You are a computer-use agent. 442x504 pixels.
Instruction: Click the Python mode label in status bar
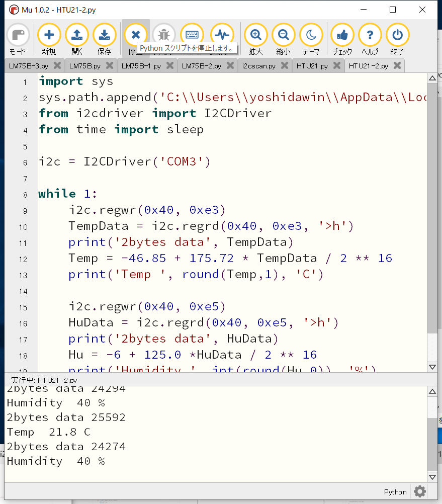(x=395, y=492)
